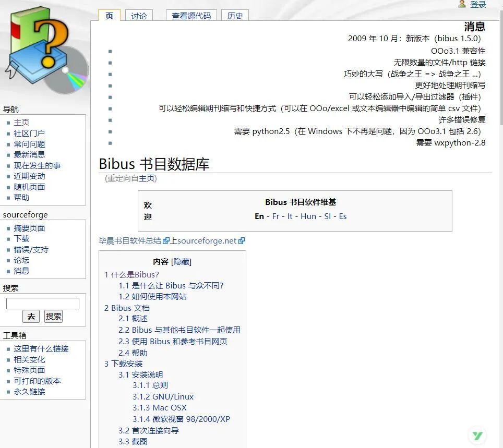This screenshot has width=503, height=448.
Task: Switch language to Fr
Action: [276, 216]
